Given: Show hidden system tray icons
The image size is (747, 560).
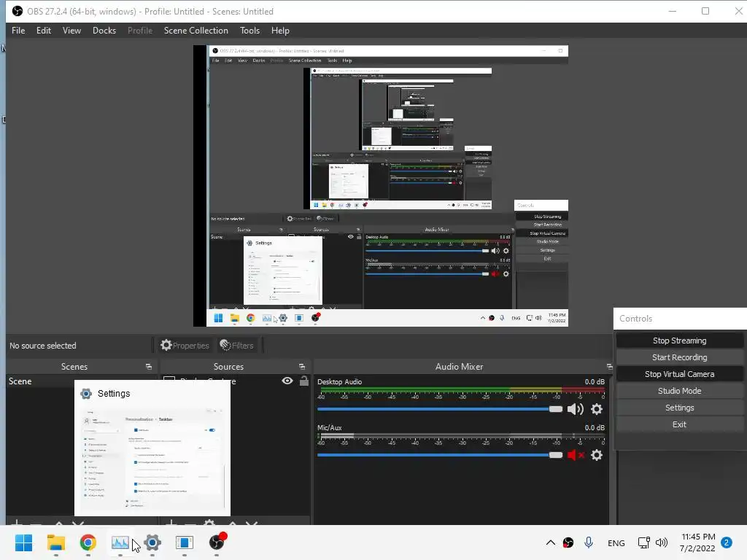Looking at the screenshot, I should point(550,542).
